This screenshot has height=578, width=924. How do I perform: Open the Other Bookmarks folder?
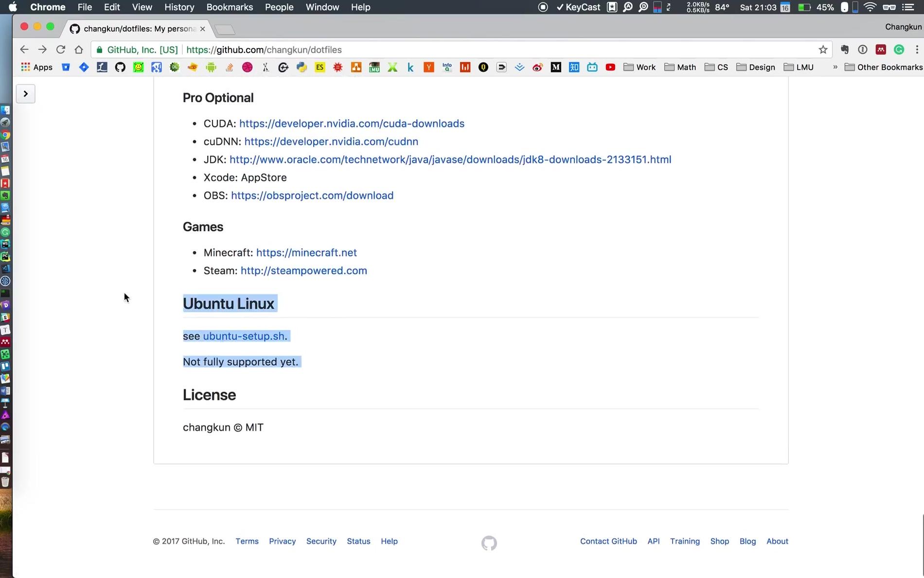coord(884,67)
